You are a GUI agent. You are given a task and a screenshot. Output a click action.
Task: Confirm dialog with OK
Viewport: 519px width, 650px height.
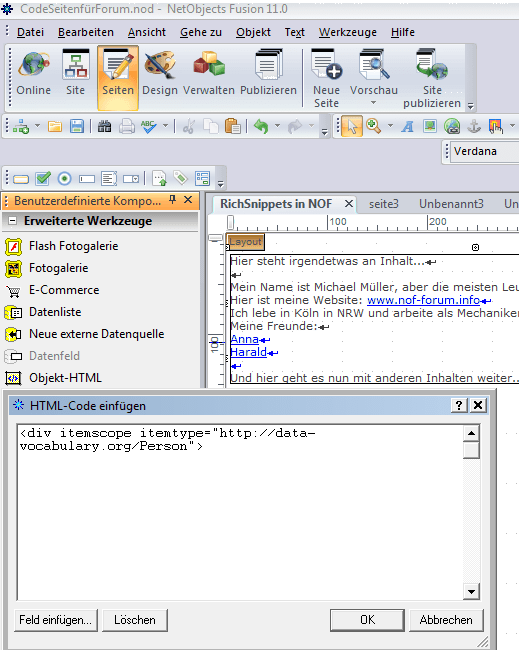367,620
